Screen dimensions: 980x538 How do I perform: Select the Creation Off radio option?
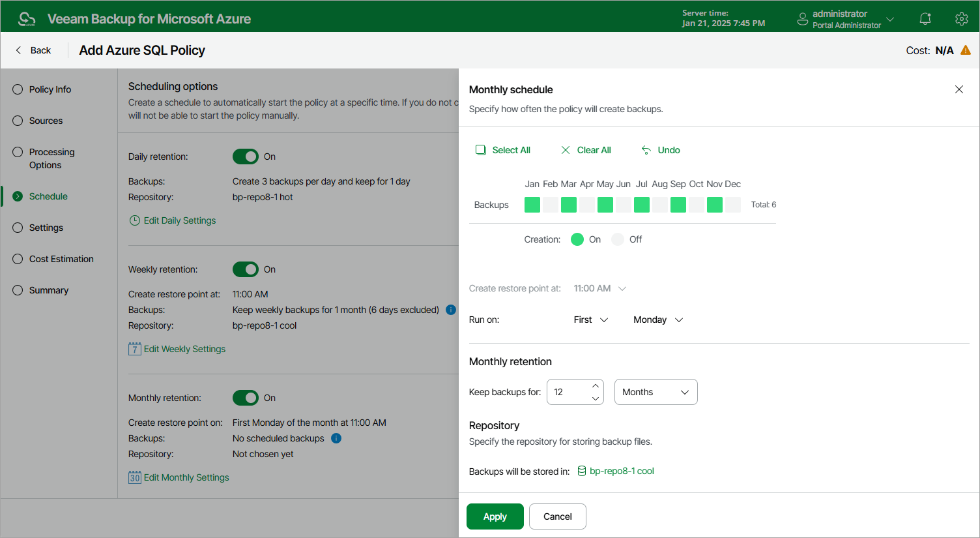618,239
